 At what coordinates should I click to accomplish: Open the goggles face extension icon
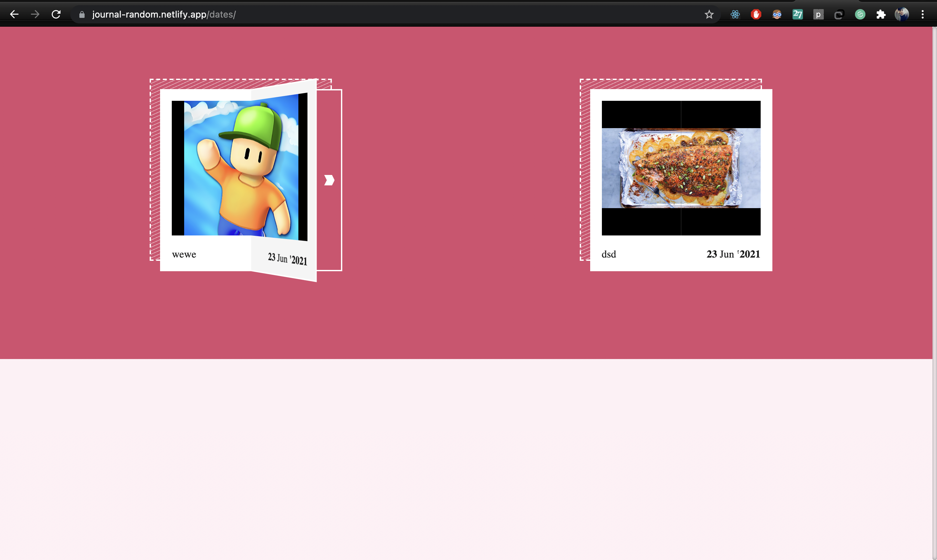point(777,14)
